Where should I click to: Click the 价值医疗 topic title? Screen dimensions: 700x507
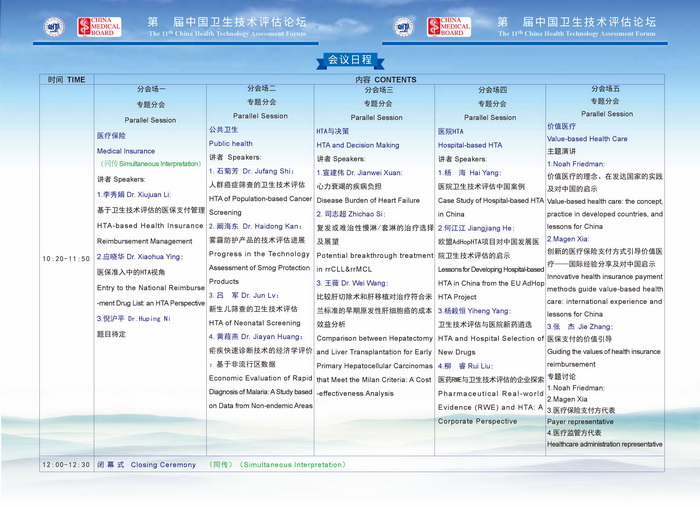pos(561,127)
